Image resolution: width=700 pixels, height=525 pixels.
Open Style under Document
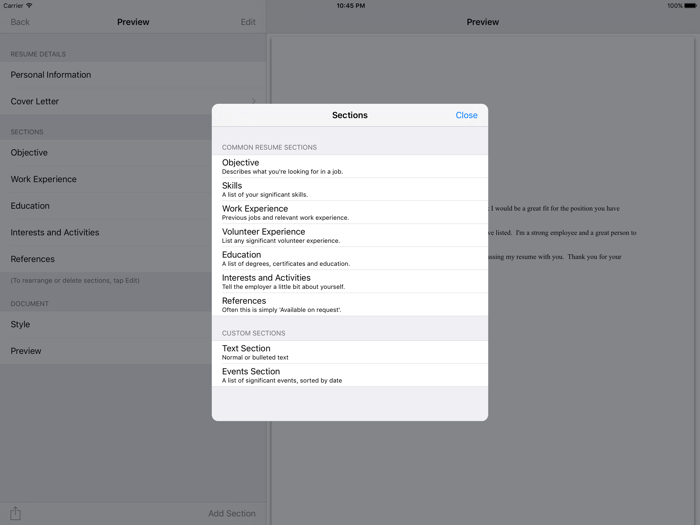(106, 324)
